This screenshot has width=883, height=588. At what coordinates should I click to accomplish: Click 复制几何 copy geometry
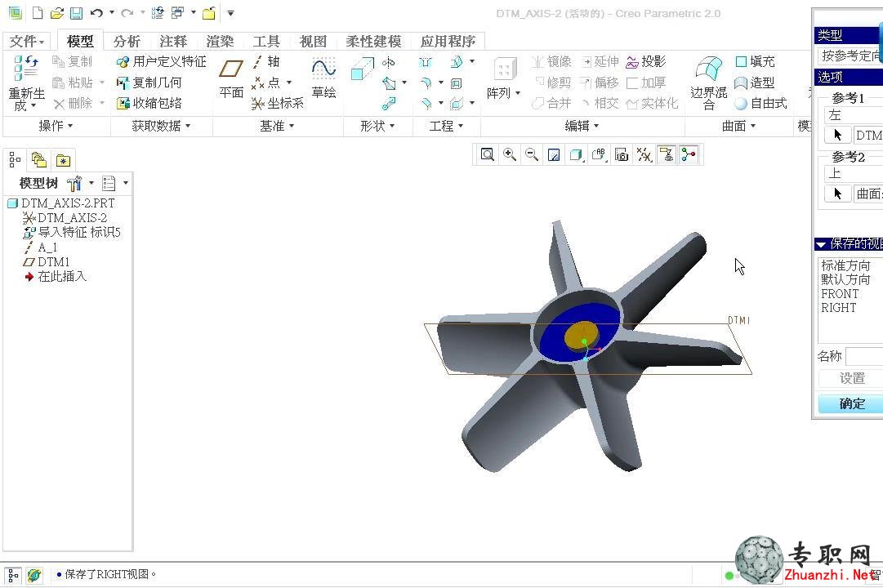(x=149, y=82)
